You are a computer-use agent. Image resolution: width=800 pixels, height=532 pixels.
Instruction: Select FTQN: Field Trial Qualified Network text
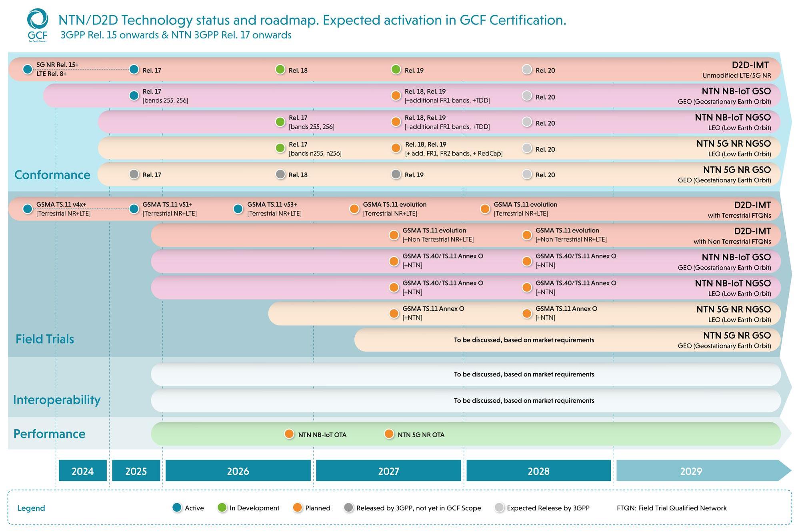(672, 508)
